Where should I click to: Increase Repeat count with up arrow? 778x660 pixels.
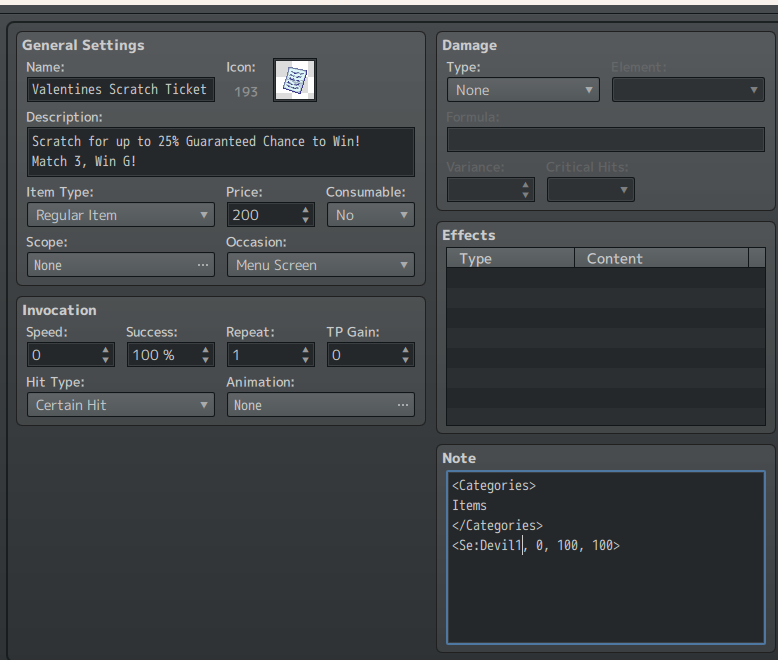click(x=306, y=350)
